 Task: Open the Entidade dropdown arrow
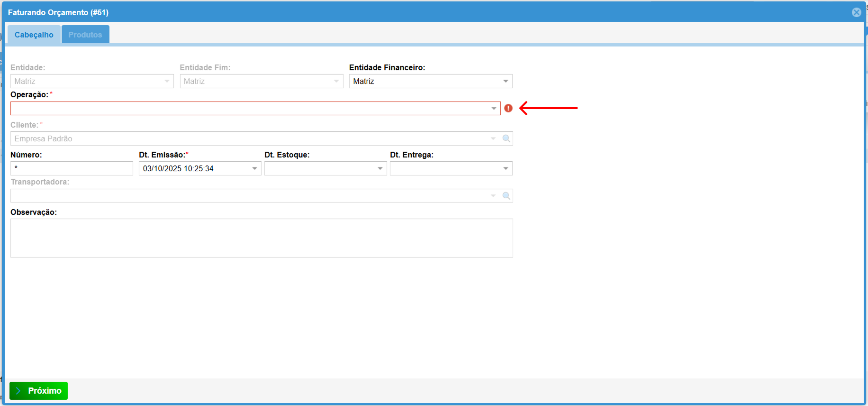167,82
